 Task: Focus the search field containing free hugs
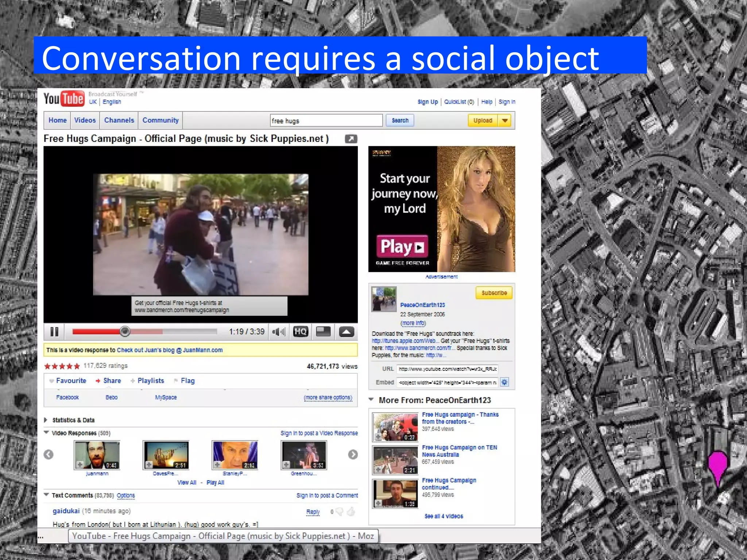click(x=326, y=120)
